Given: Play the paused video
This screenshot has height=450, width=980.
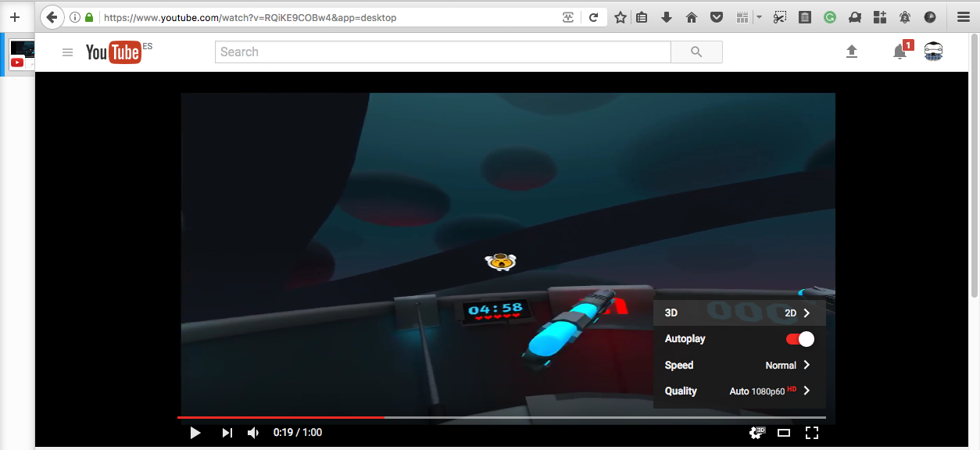Looking at the screenshot, I should pos(195,433).
